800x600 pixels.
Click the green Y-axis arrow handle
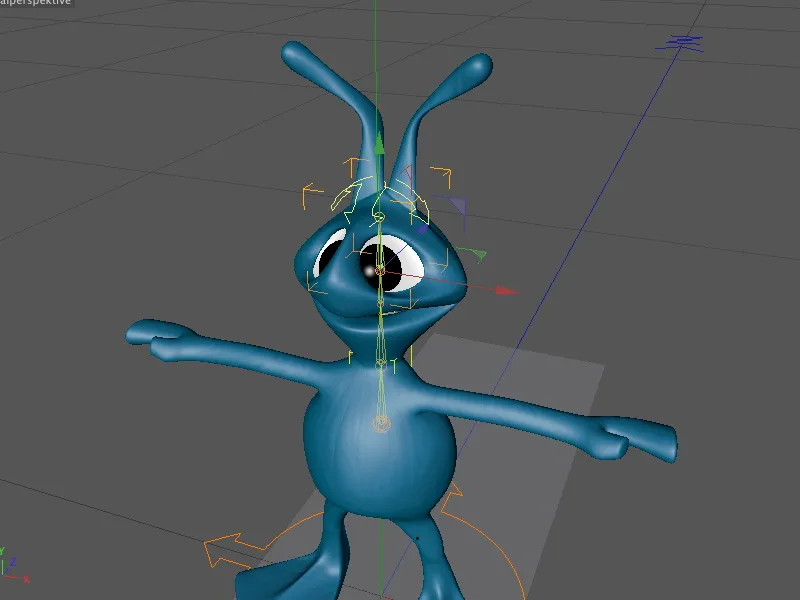click(379, 142)
